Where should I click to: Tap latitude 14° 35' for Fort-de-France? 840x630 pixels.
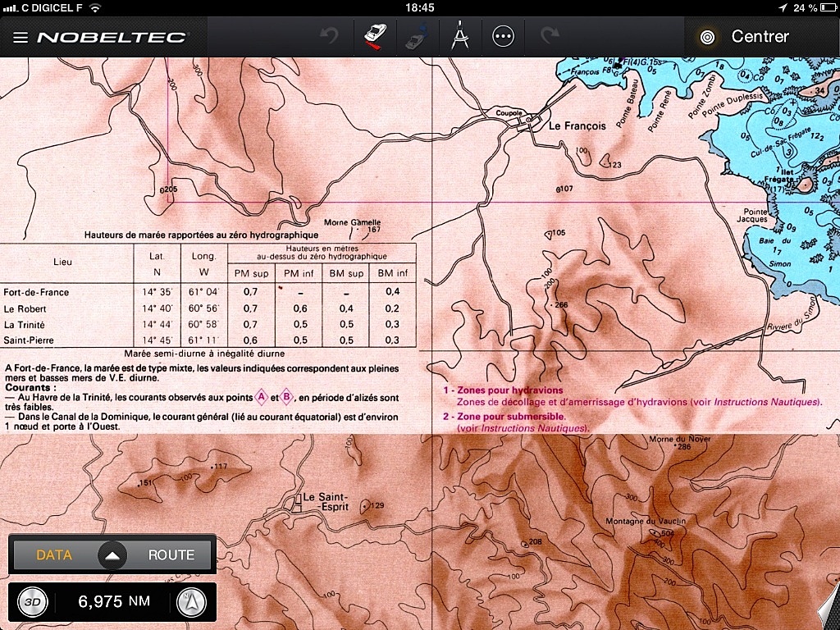click(x=157, y=292)
